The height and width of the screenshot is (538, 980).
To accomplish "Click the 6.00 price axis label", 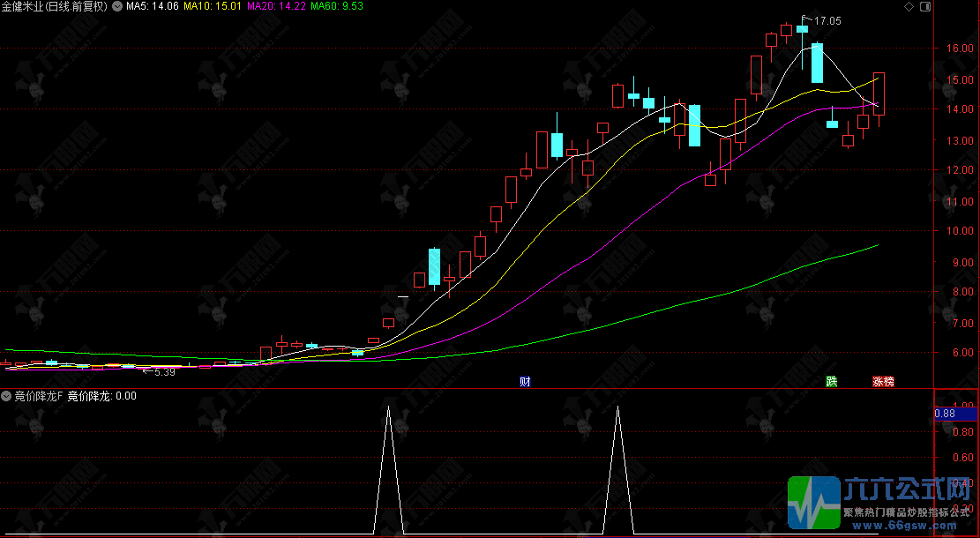I will 962,353.
